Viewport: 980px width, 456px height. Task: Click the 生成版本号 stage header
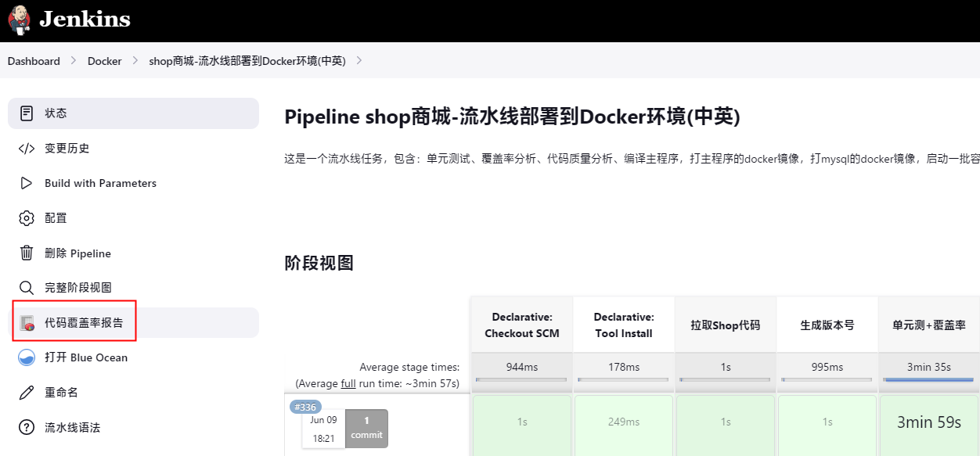827,325
